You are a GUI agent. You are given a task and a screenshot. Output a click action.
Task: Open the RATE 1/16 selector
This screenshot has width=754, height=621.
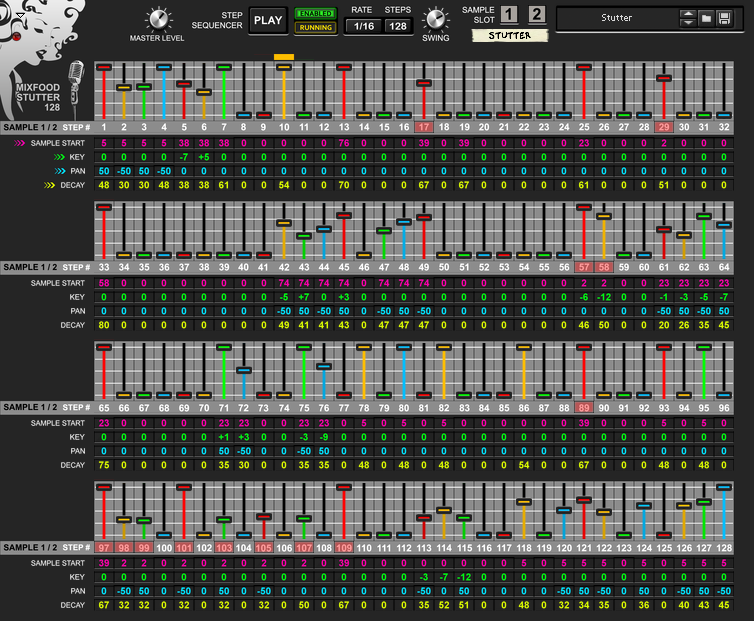click(x=364, y=26)
